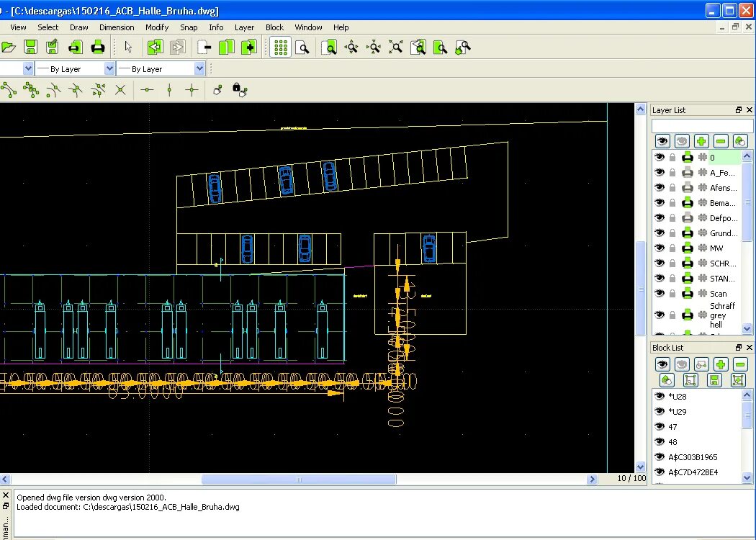This screenshot has height=540, width=756.
Task: Click the Undo green arrow icon
Action: tap(156, 48)
